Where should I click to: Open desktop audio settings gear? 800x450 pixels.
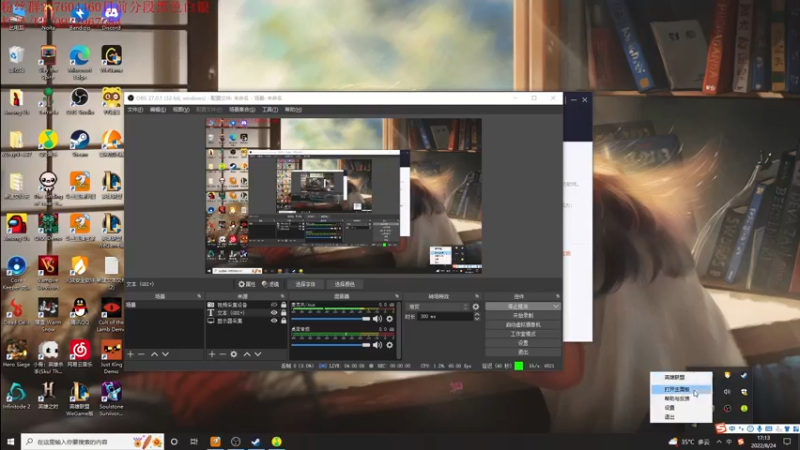click(x=390, y=345)
